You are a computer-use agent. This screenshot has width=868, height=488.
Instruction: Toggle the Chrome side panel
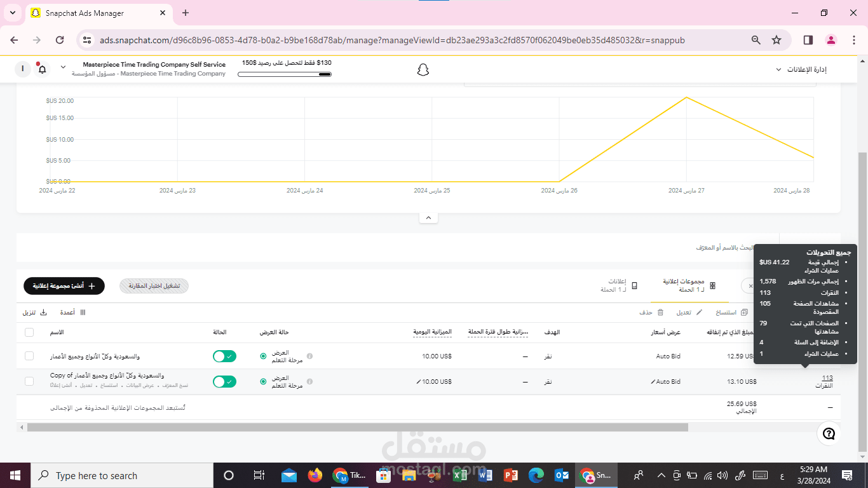(808, 40)
